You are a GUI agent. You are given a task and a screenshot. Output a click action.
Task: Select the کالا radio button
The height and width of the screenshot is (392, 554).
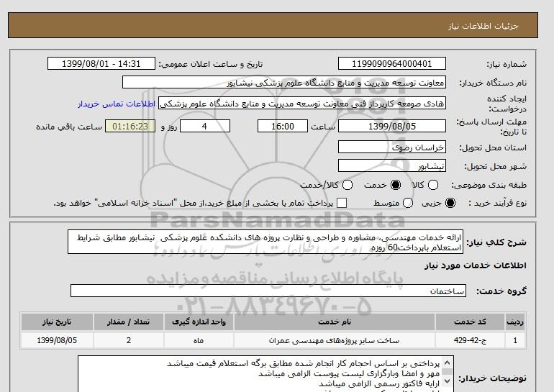point(433,185)
